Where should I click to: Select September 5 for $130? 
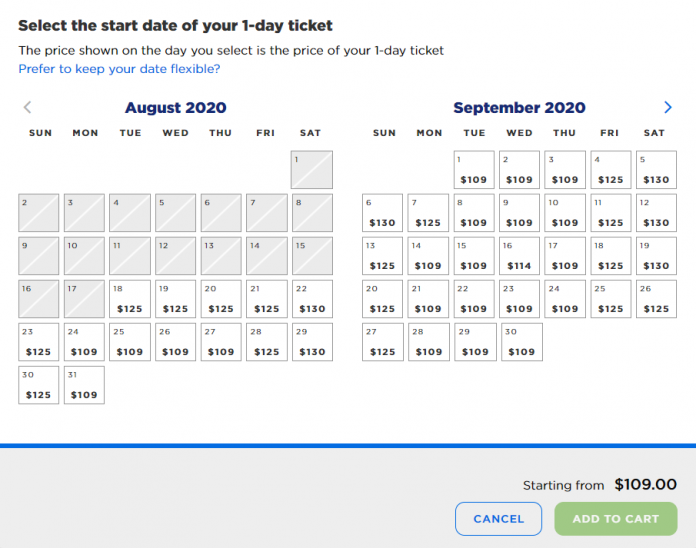(x=655, y=170)
